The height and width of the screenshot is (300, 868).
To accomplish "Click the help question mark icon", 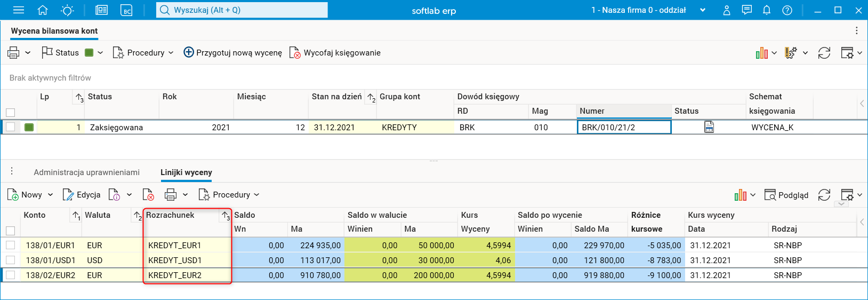I will [787, 10].
